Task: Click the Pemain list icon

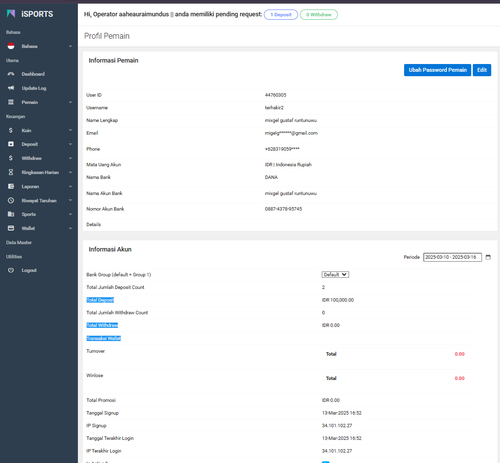Action: [x=11, y=102]
